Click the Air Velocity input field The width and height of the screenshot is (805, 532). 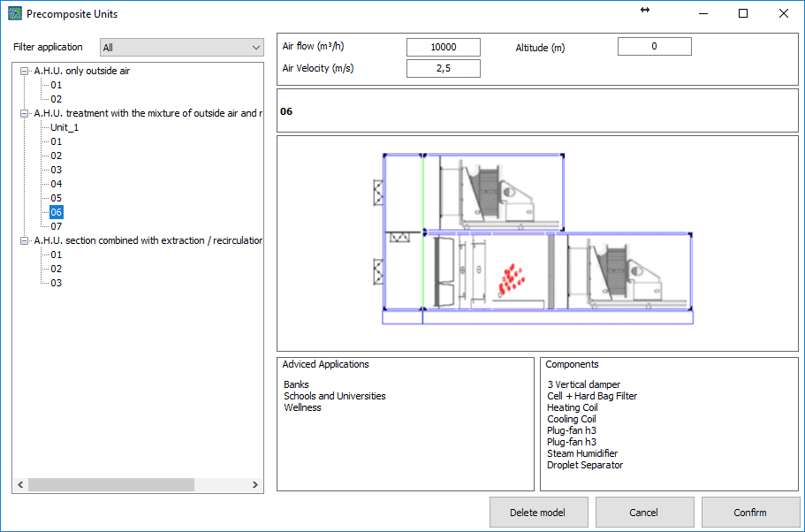pyautogui.click(x=443, y=68)
